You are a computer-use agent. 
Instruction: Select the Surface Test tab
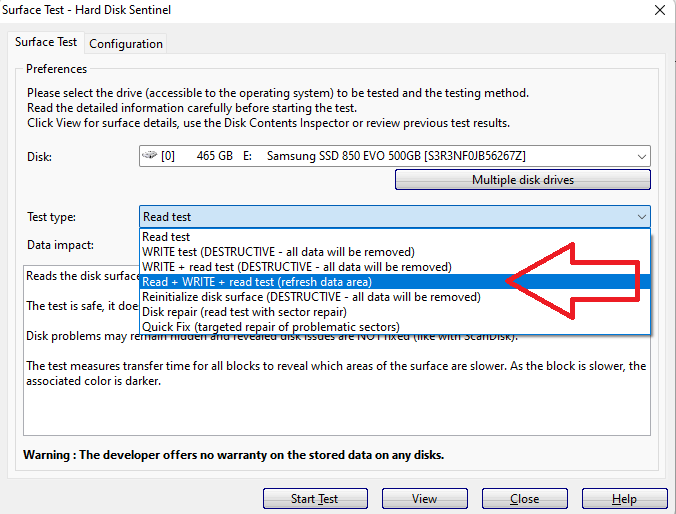[x=46, y=42]
